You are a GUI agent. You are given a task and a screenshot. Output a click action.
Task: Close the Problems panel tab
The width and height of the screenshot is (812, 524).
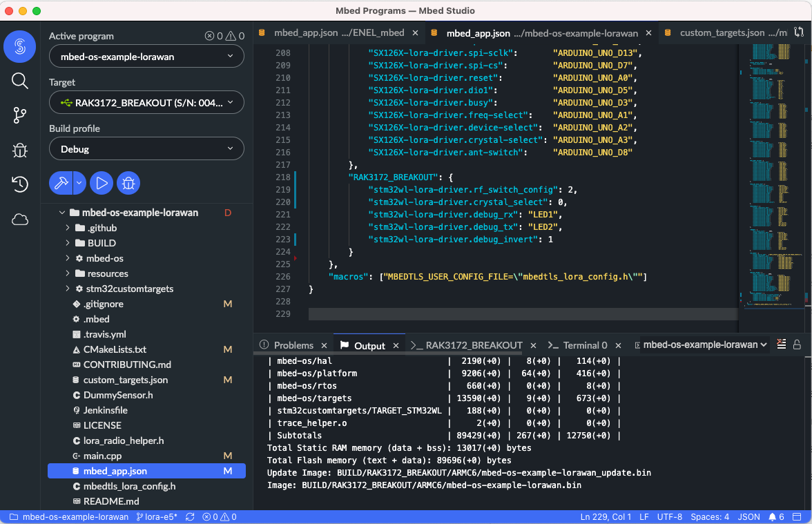tap(325, 345)
